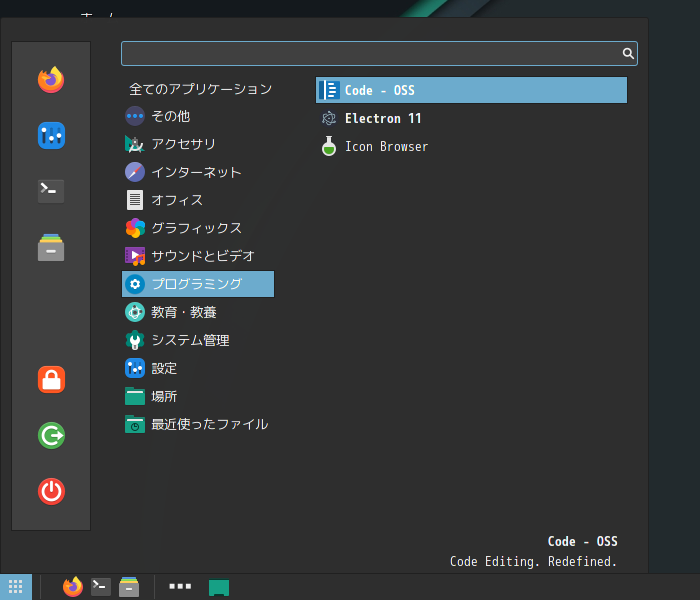Launch Icon Browser
This screenshot has height=600, width=700.
pos(471,146)
